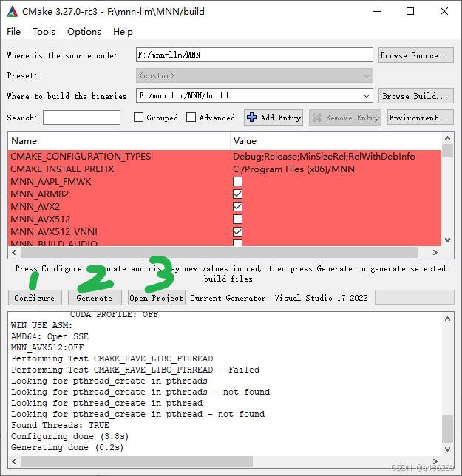Open the Options menu
Viewport: 462px width, 476px height.
(x=84, y=32)
